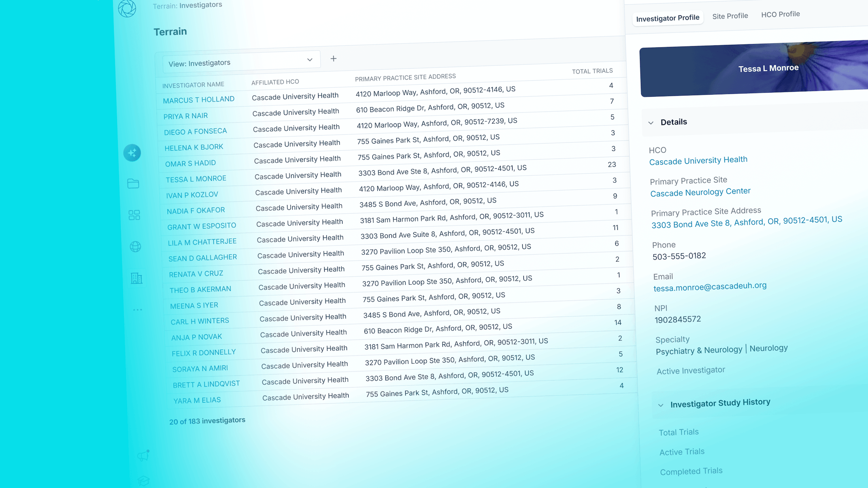This screenshot has height=488, width=868.
Task: Switch to the Site Profile tab
Action: click(730, 16)
